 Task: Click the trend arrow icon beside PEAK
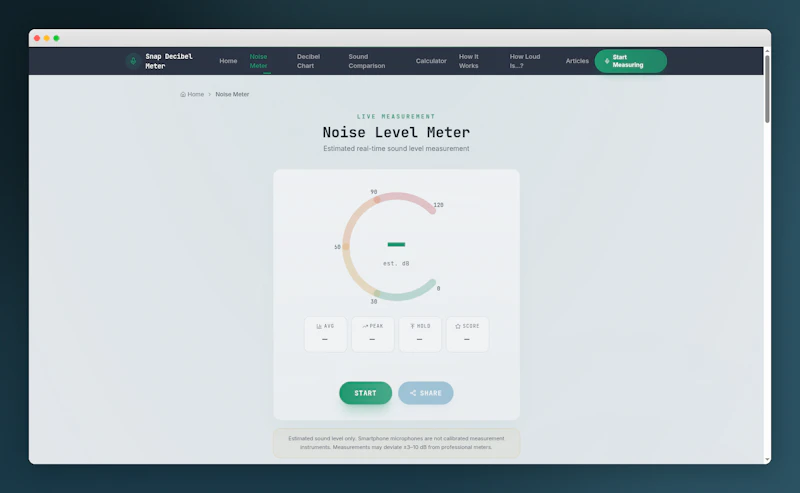[x=365, y=326]
